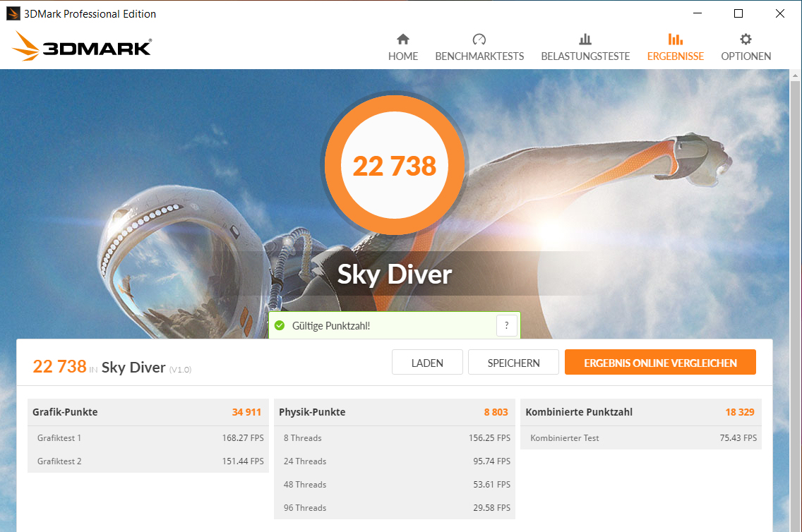Switch to BELASTUNGSTESTE tab
The image size is (802, 532).
click(x=585, y=47)
